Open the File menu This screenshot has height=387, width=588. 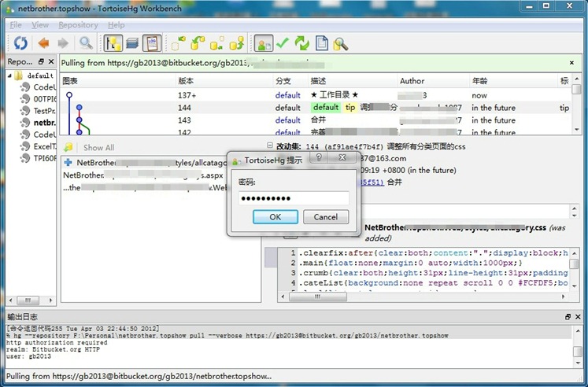16,24
